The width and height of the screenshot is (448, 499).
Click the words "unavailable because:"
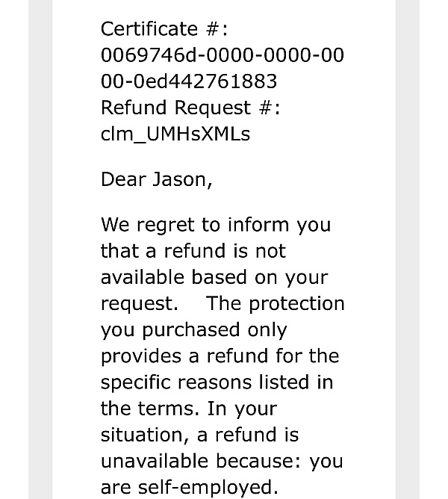[x=201, y=461]
